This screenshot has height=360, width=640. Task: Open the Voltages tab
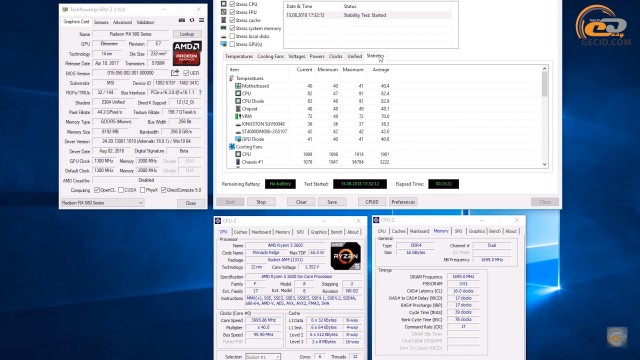click(297, 56)
